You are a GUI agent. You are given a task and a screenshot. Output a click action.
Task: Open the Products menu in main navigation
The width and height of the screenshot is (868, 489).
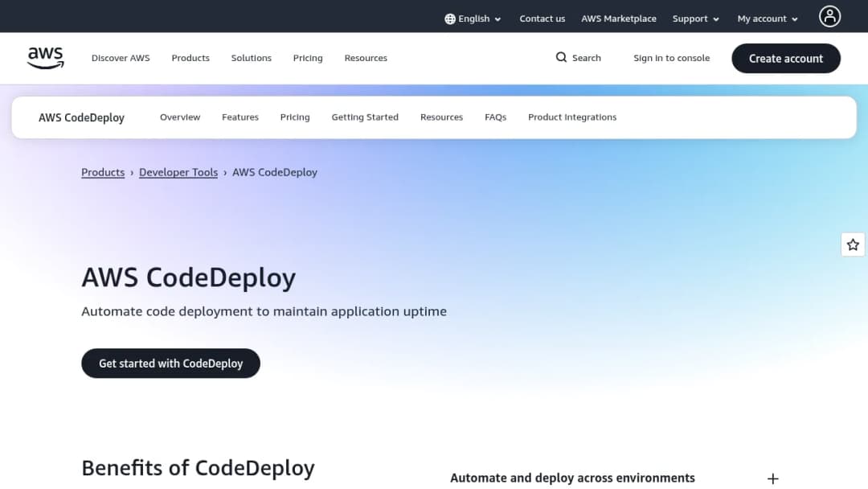[190, 58]
